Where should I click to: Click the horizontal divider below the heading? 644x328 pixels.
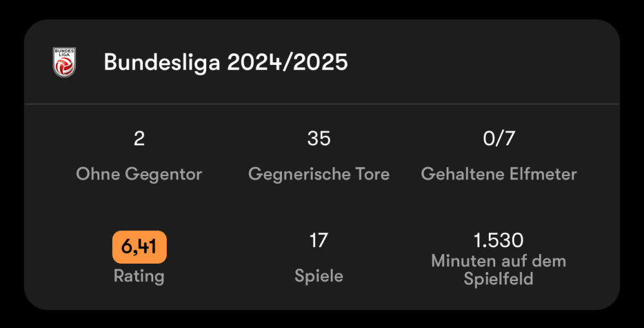pos(322,104)
